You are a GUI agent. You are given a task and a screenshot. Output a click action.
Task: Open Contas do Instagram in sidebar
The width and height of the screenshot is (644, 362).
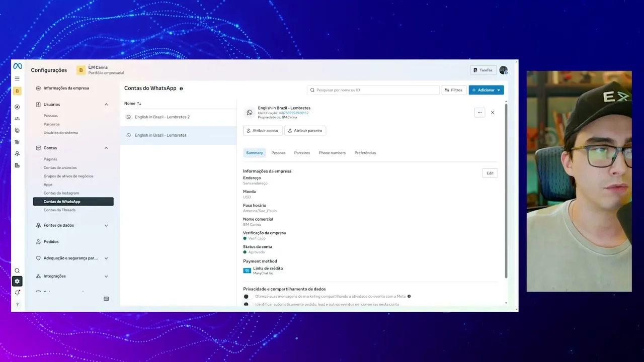coord(61,193)
